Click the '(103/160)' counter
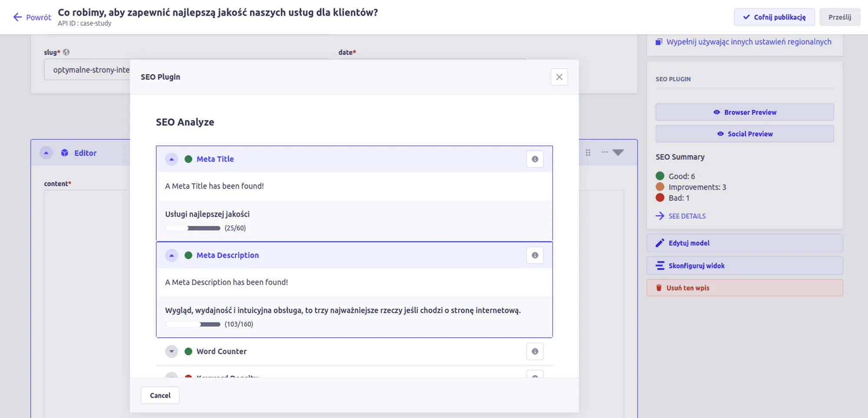The height and width of the screenshot is (418, 868). 239,324
